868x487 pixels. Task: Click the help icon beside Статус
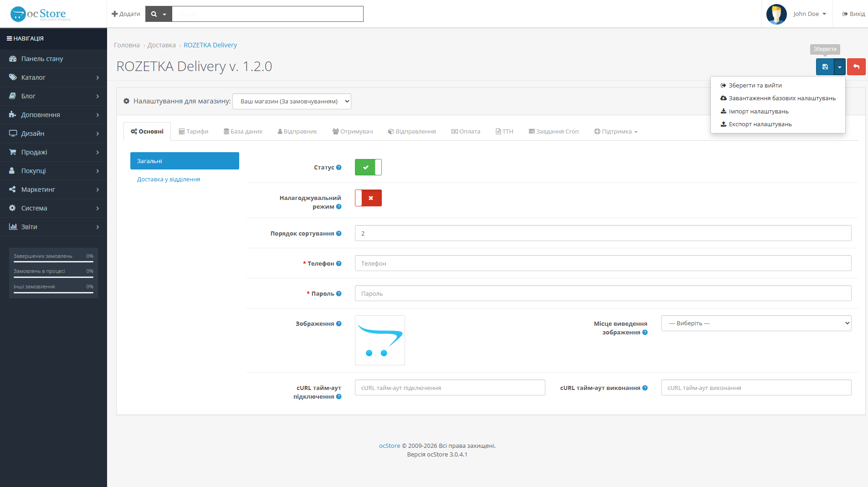pos(339,167)
